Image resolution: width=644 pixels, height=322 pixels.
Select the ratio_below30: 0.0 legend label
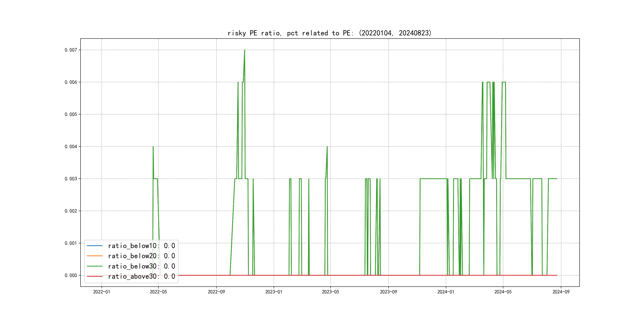pyautogui.click(x=142, y=266)
